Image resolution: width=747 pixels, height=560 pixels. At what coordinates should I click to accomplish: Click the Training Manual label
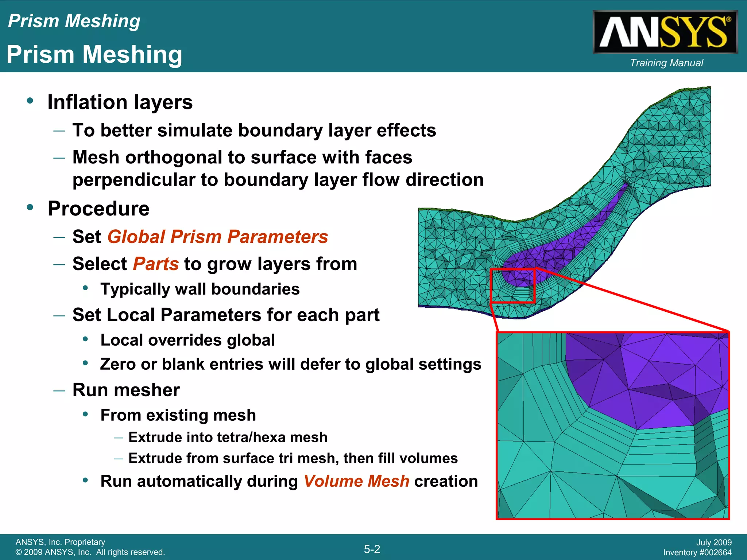point(666,63)
